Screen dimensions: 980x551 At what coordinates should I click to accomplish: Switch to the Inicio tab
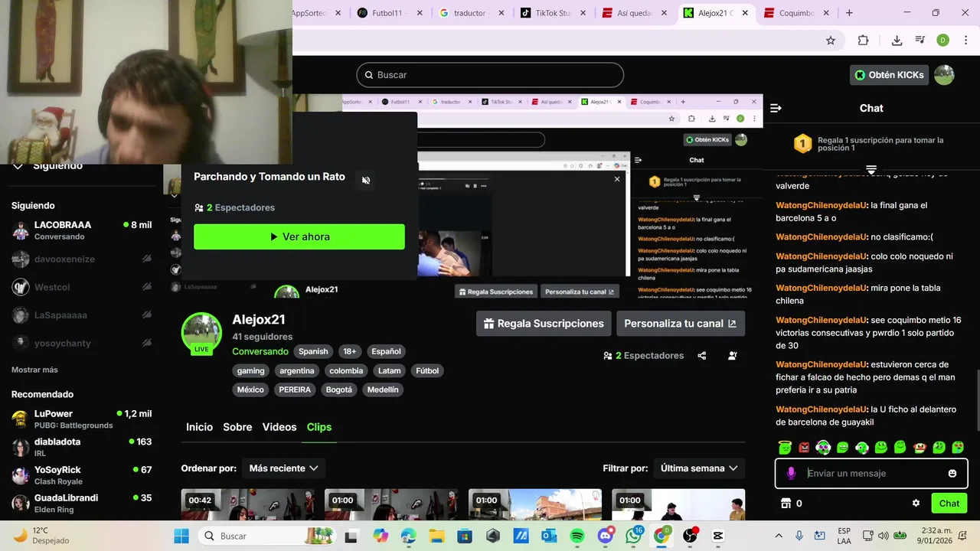coord(199,427)
